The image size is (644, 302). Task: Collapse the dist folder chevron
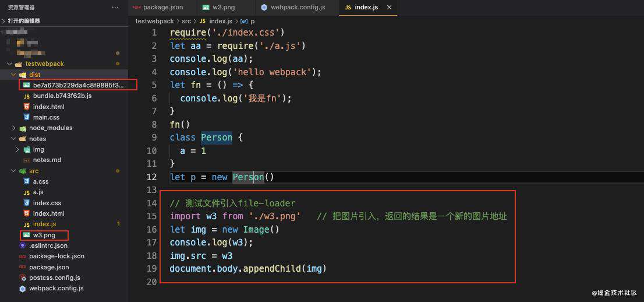click(x=13, y=75)
